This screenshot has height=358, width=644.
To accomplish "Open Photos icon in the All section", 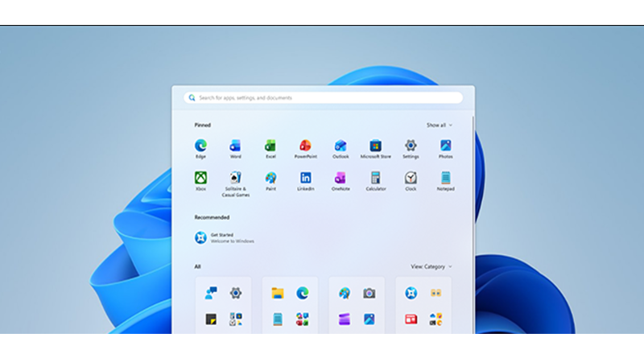I will click(369, 319).
